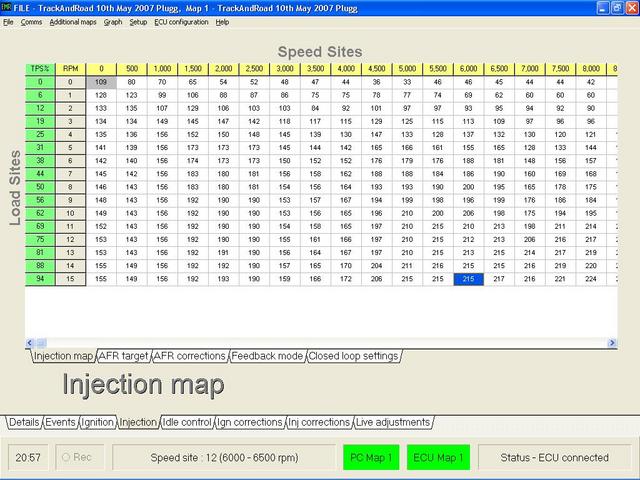Screen dimensions: 640x480
Task: Select the highlighted blue cell 215
Action: click(467, 279)
